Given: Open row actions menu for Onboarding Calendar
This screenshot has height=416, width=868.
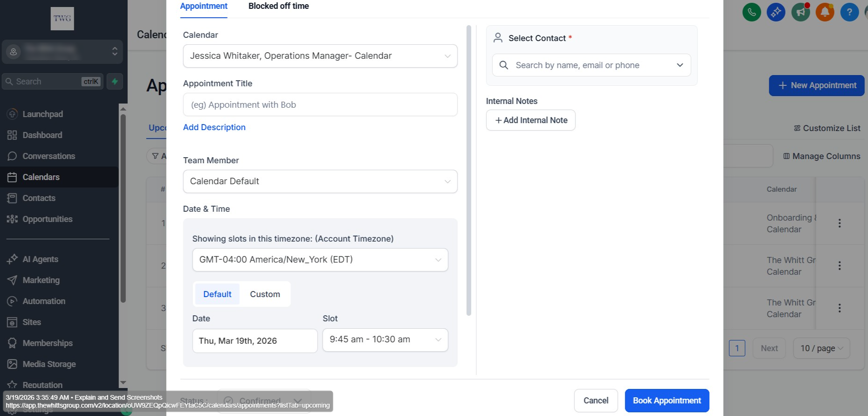Looking at the screenshot, I should [840, 223].
